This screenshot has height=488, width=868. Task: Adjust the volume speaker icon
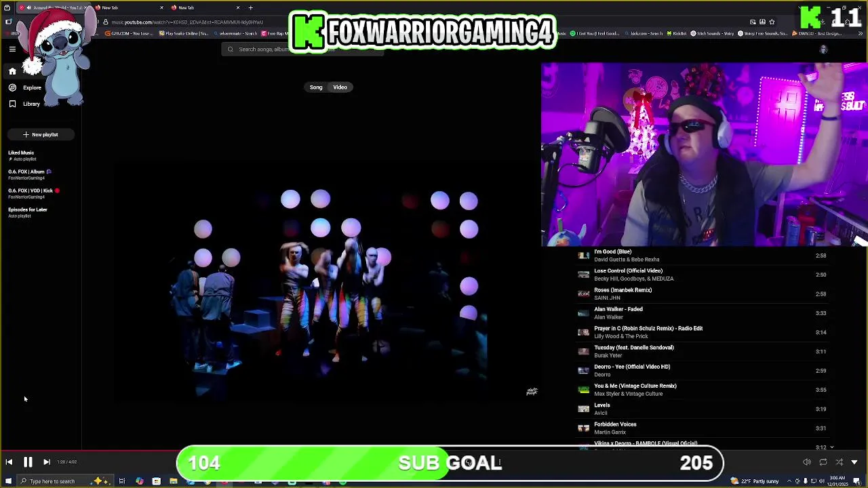coord(807,462)
